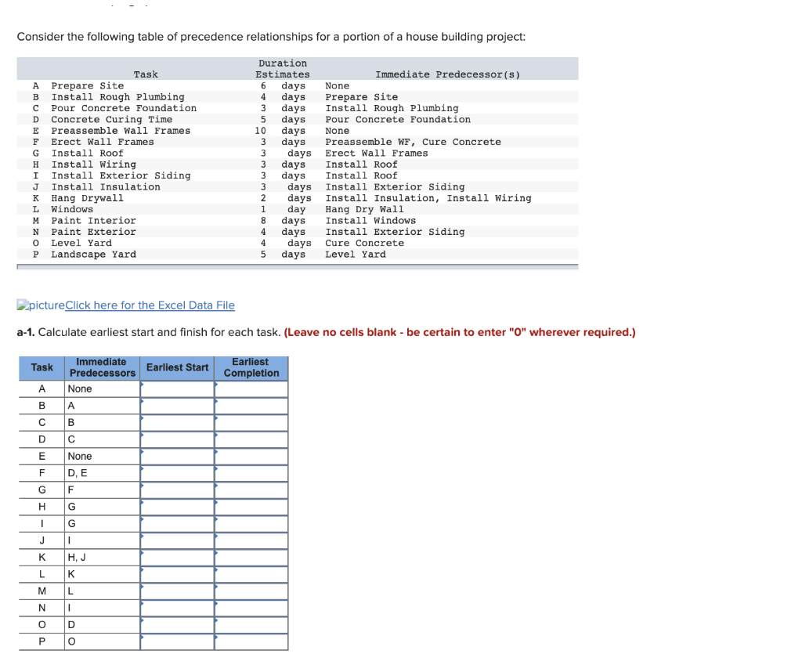
Task: Open the Excel Data File link
Action: tap(150, 305)
